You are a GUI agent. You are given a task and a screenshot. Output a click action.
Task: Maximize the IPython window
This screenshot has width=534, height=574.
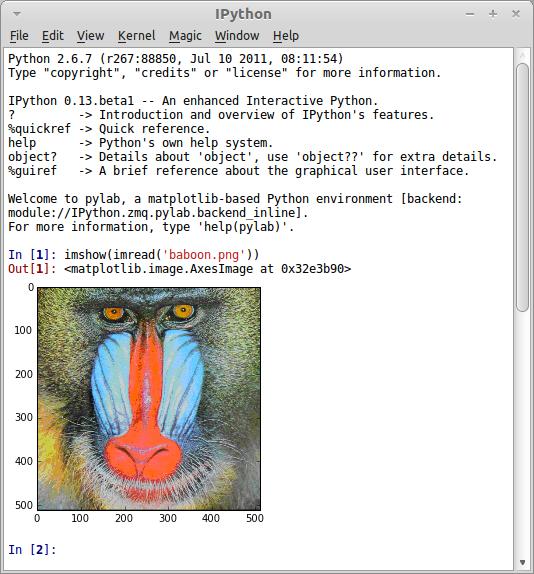point(493,14)
